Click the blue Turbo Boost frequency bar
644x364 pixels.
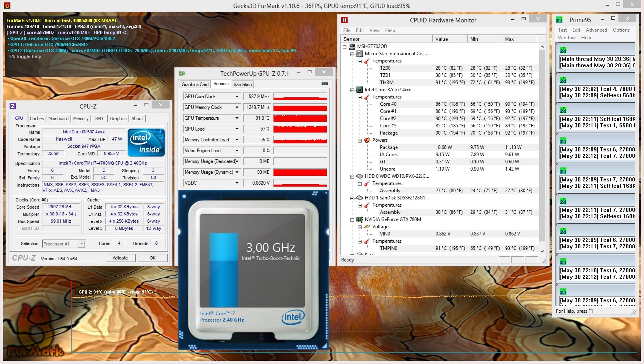click(x=224, y=271)
